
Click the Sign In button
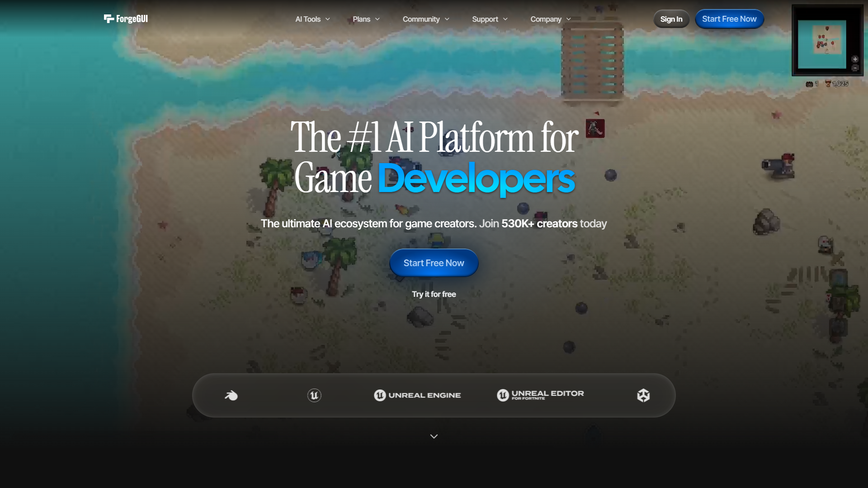(x=671, y=19)
